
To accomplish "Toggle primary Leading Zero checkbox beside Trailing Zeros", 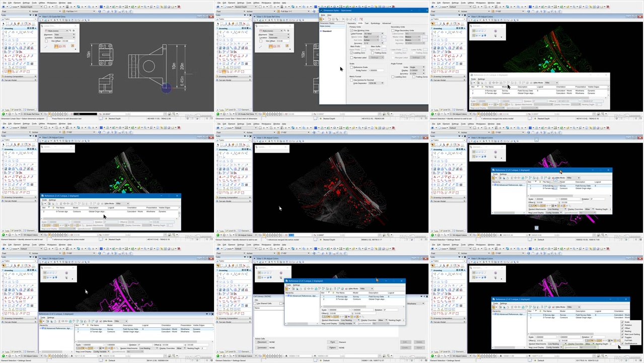I will [351, 53].
